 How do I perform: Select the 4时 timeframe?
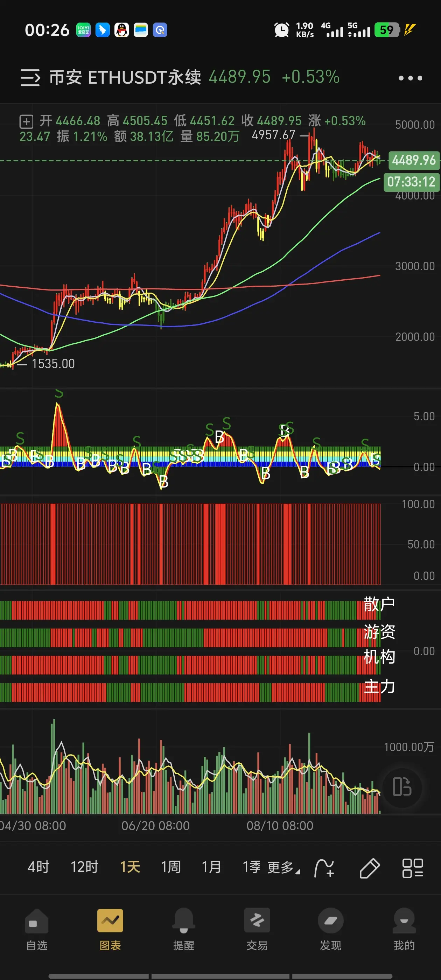point(38,867)
